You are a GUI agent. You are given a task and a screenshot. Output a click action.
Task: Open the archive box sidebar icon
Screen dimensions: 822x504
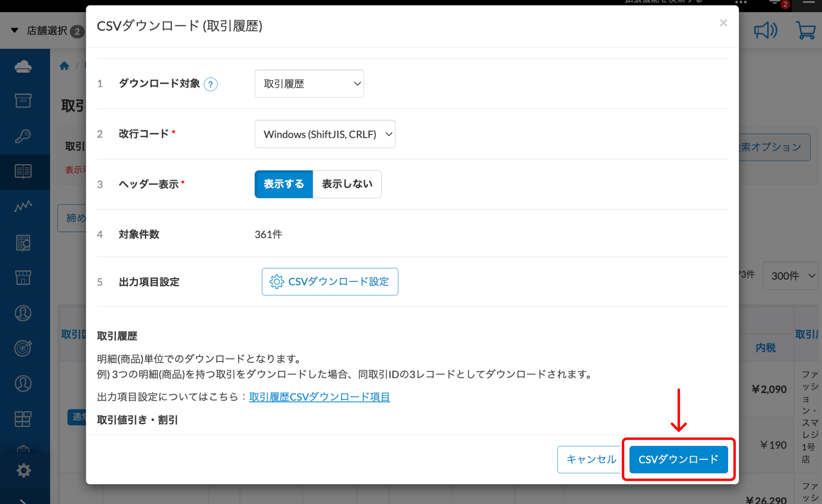coord(23,101)
